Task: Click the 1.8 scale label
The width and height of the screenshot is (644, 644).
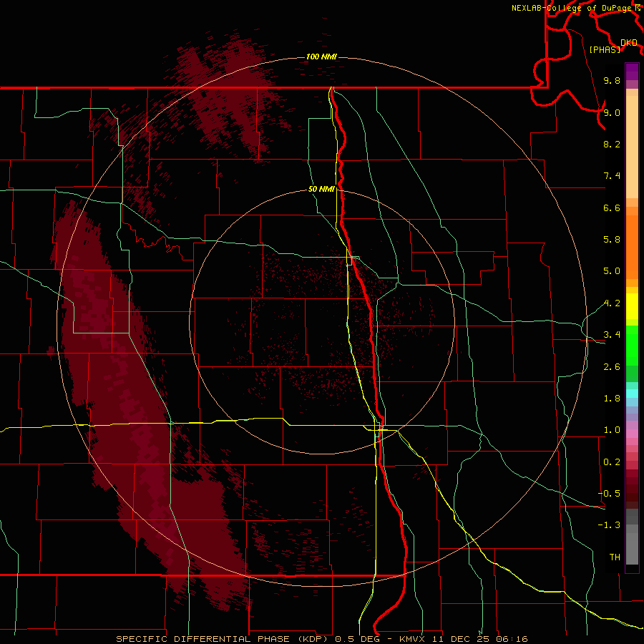Action: click(x=612, y=399)
